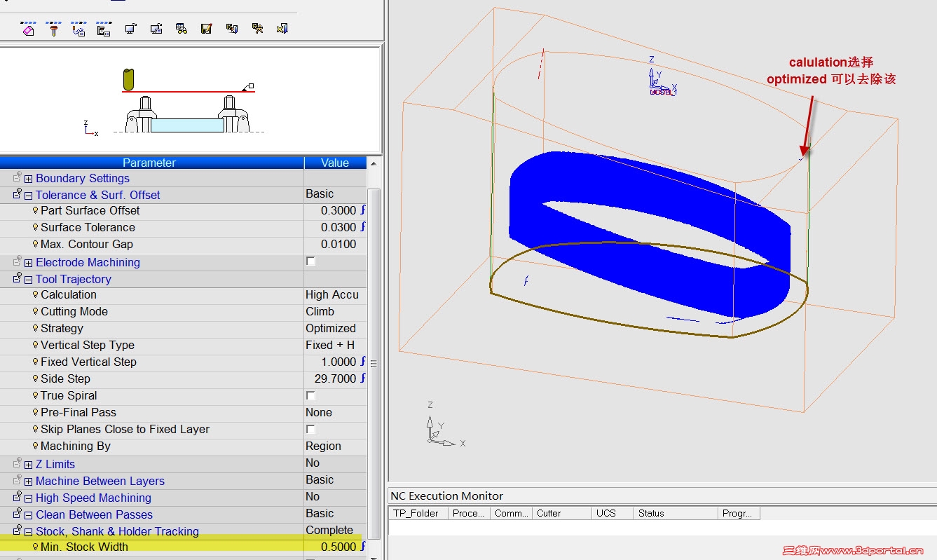
Task: Collapse the Tool Trajectory group
Action: pyautogui.click(x=28, y=280)
